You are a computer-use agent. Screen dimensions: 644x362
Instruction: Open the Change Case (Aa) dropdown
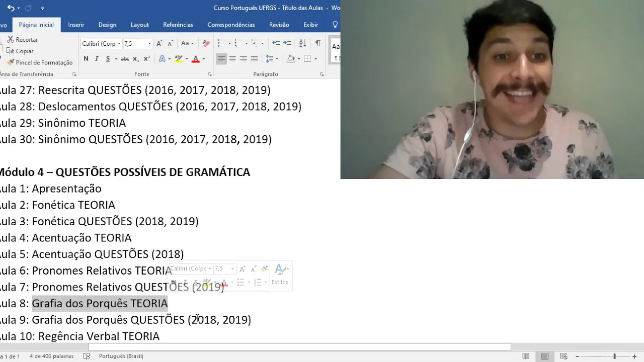[x=187, y=44]
